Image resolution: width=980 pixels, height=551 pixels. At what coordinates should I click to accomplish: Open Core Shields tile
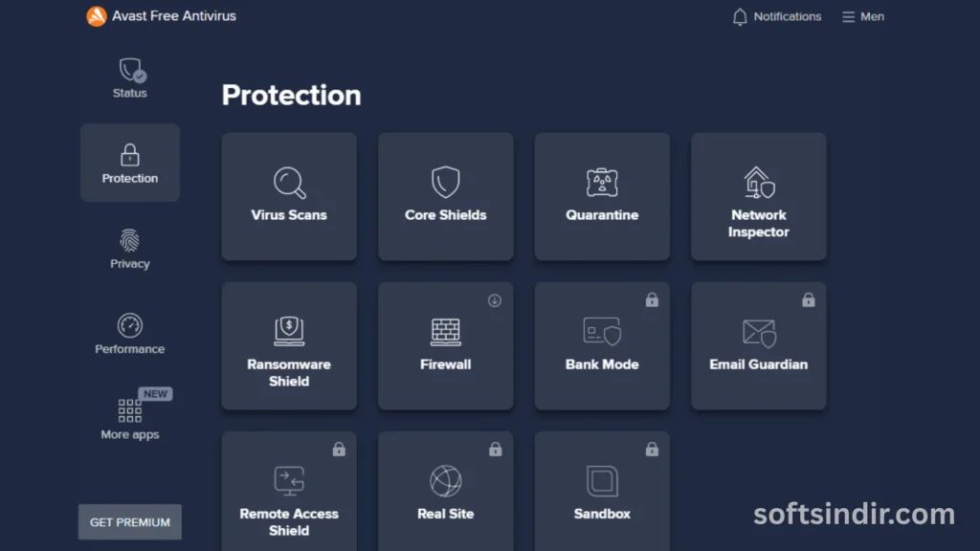[445, 197]
